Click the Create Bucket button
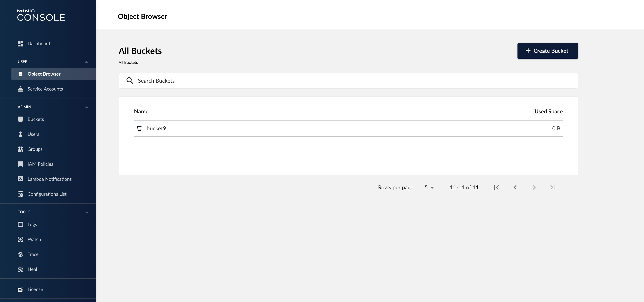Screen dimensions: 644x302 pos(547,51)
